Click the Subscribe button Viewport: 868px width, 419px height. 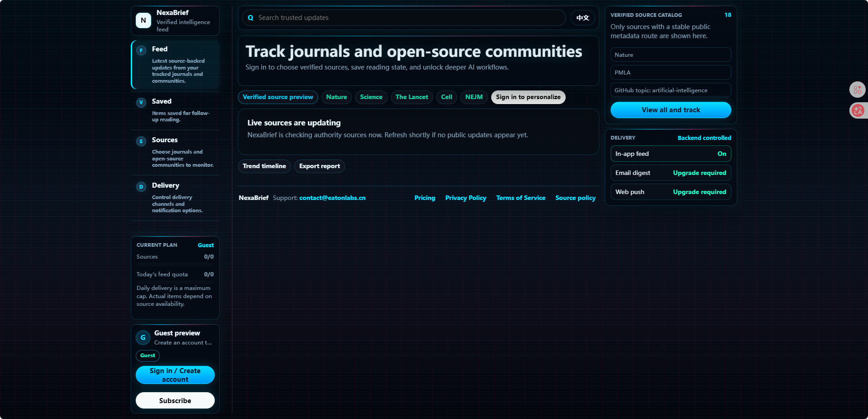point(175,400)
